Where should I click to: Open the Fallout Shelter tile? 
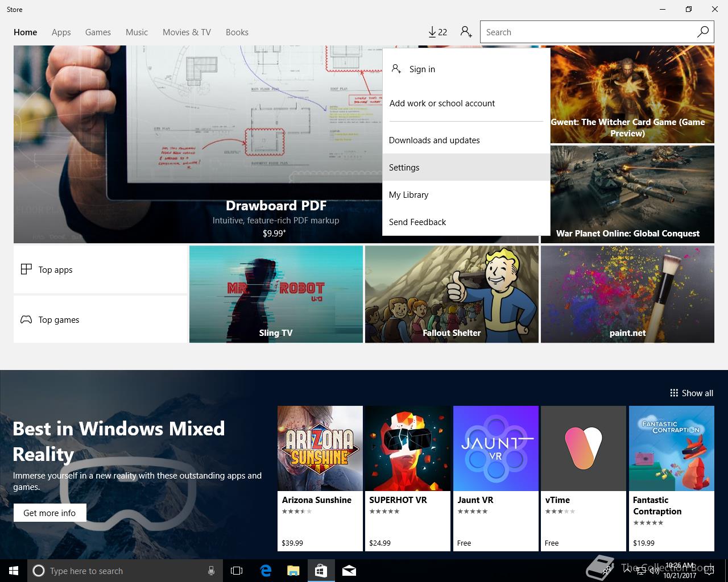tap(452, 294)
